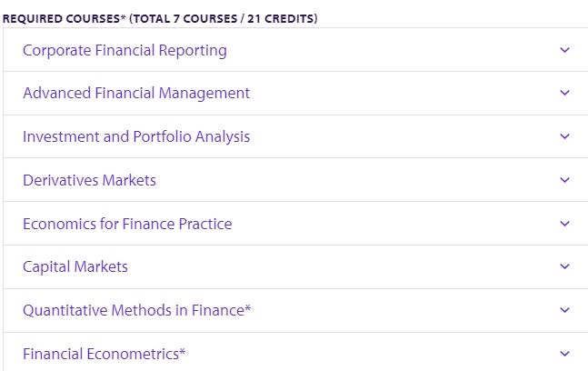
Task: Click the asterisk after Financial Econometrics
Action: pyautogui.click(x=183, y=352)
